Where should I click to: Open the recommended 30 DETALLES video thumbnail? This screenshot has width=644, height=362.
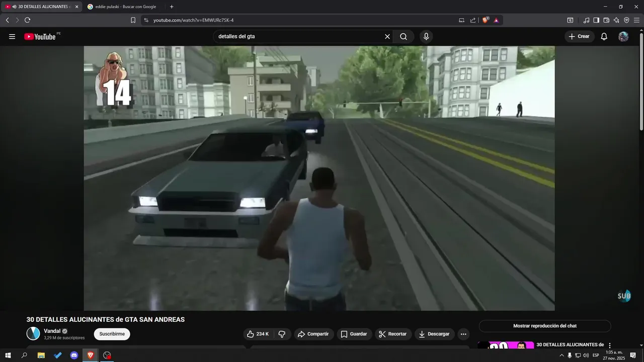click(505, 345)
